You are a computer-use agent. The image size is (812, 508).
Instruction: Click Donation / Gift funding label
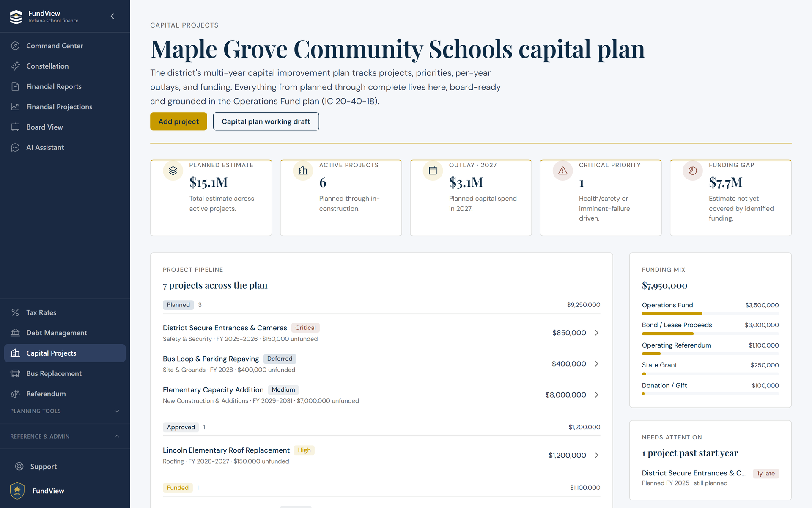[664, 385]
